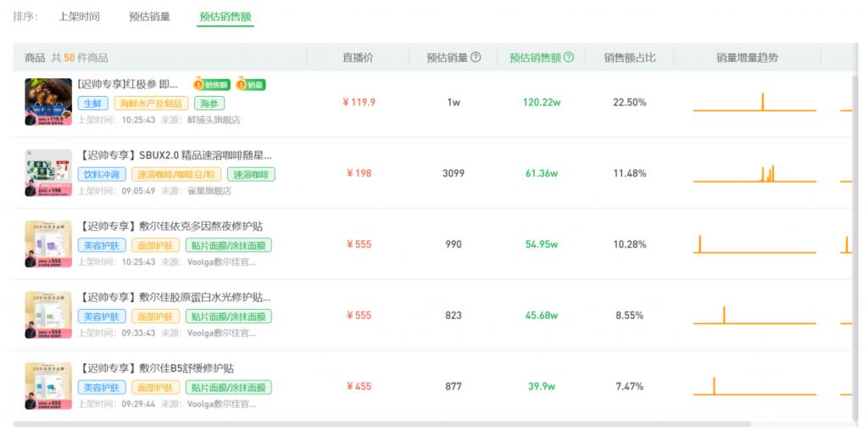Screen dimensions: 868x431
Task: Click the horizontal scrollbar at table bottom
Action: [382, 424]
